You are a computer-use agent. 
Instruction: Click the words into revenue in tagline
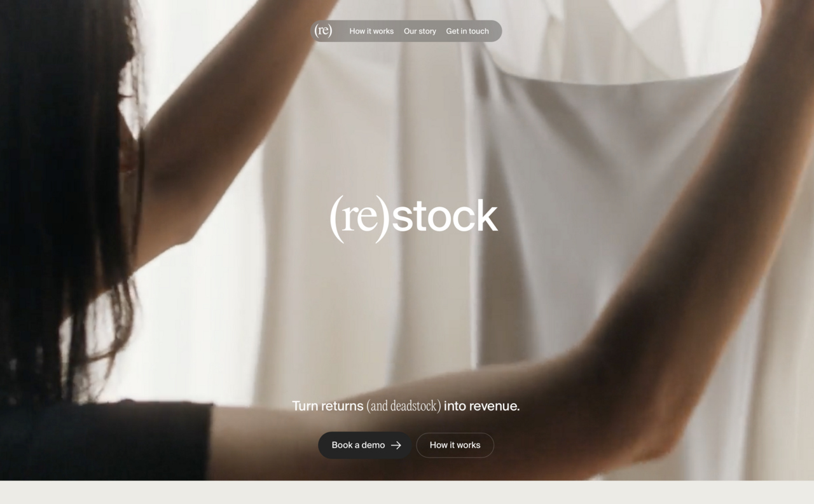(481, 405)
